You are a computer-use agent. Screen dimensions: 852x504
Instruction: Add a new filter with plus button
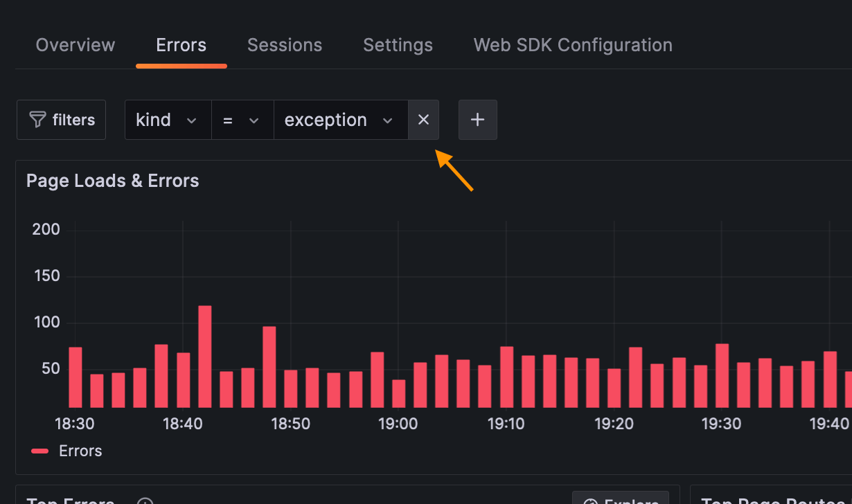(x=477, y=120)
